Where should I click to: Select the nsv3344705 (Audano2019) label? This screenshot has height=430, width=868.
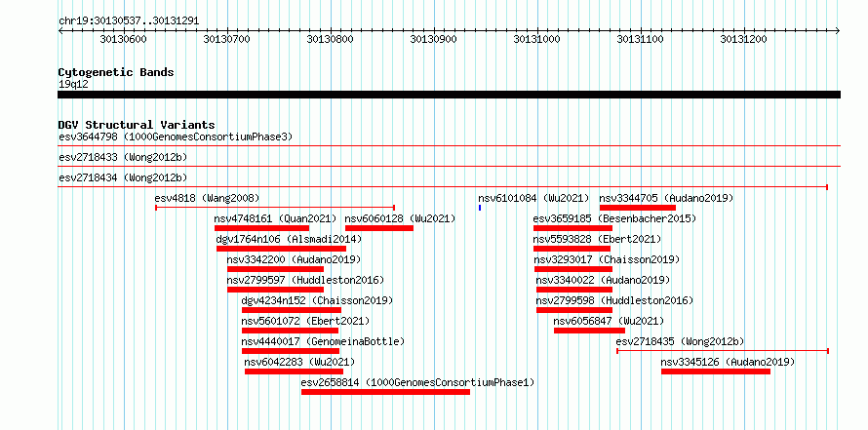point(666,198)
